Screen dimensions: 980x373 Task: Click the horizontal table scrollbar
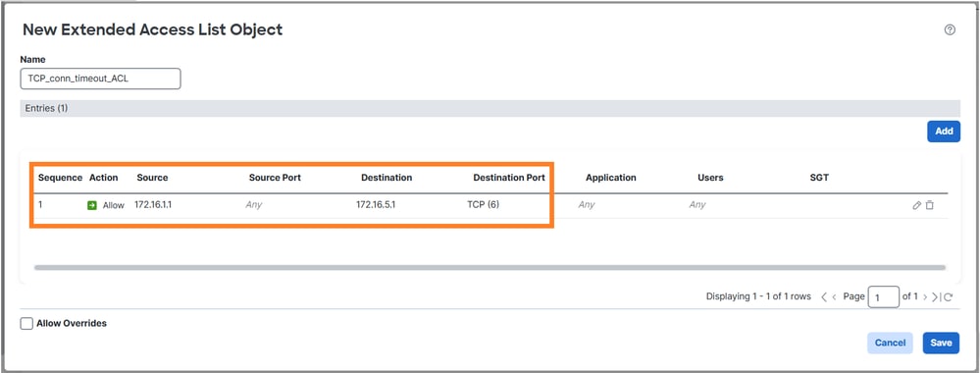(x=490, y=267)
